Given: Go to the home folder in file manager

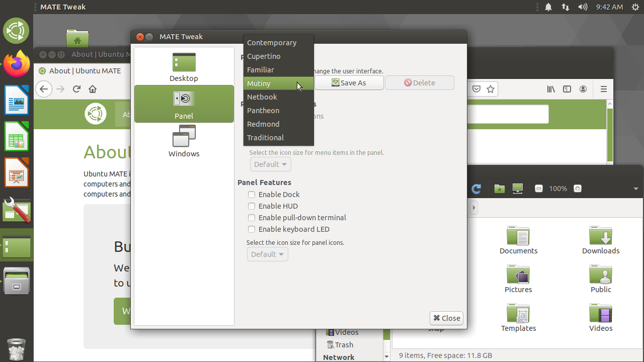Looking at the screenshot, I should click(499, 189).
